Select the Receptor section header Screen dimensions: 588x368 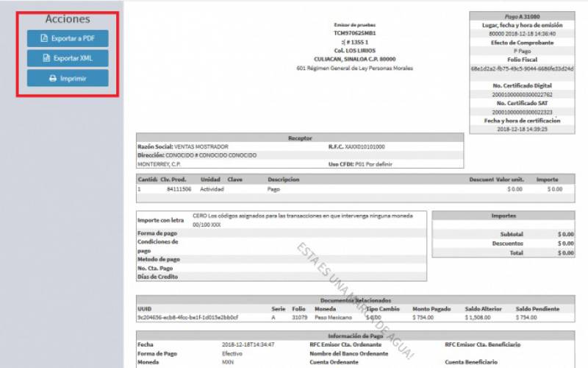300,138
